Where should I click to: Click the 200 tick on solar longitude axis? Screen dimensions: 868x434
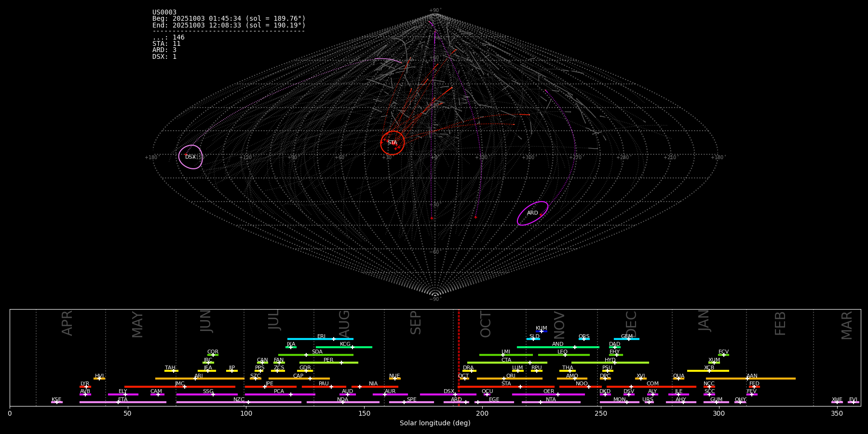[x=482, y=413]
